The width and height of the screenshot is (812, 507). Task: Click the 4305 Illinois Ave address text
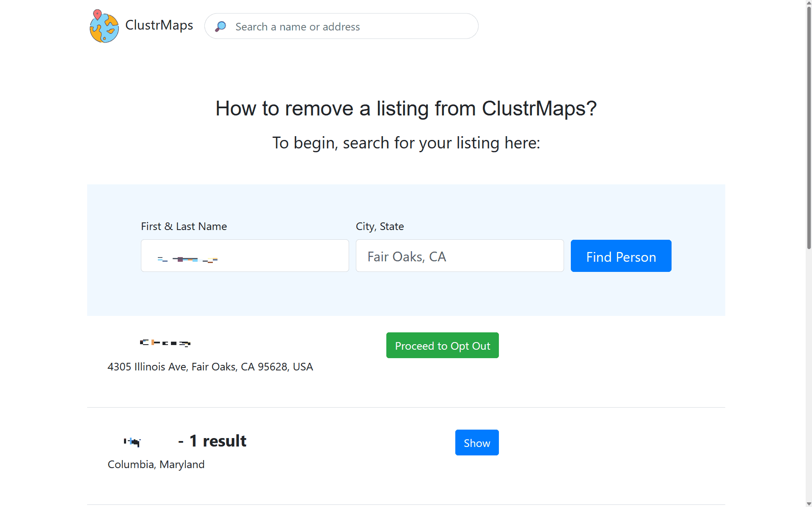tap(210, 367)
